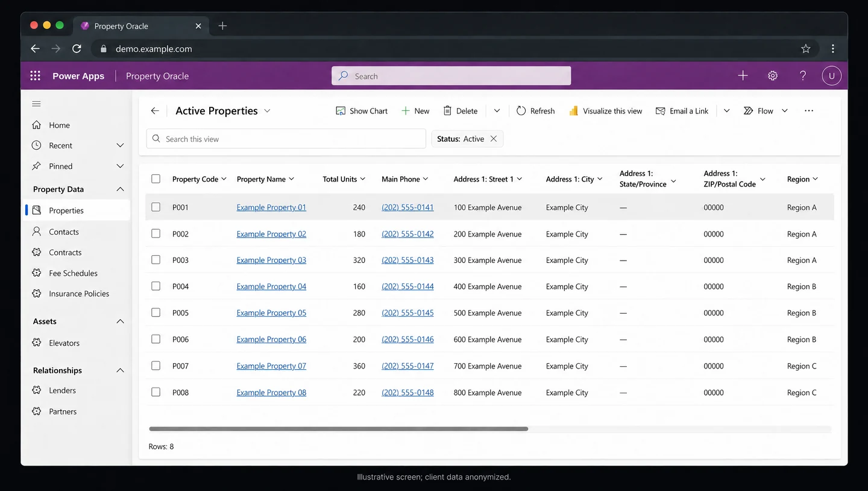Open the Example Property 01 link

pos(271,207)
